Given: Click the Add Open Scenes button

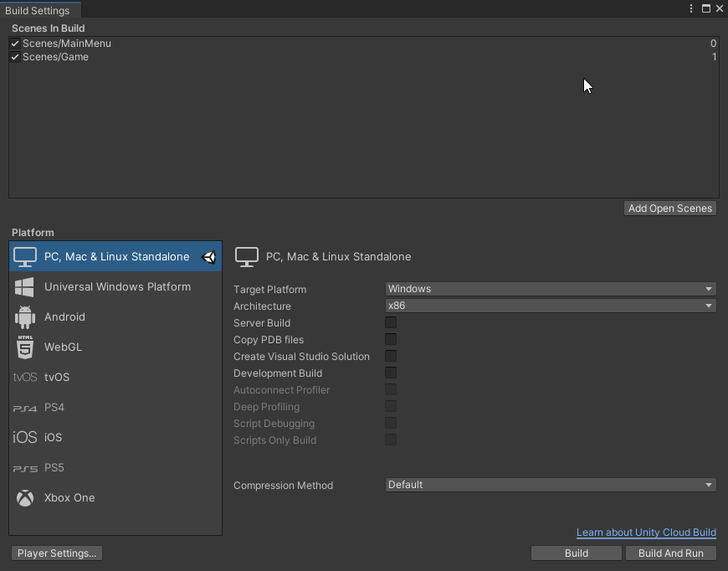Looking at the screenshot, I should (x=670, y=208).
